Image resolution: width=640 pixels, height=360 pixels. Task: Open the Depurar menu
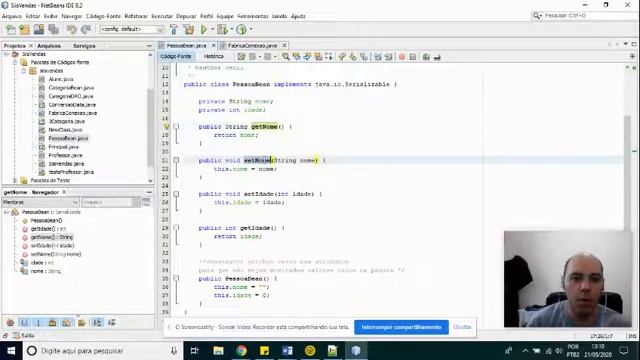(x=186, y=16)
